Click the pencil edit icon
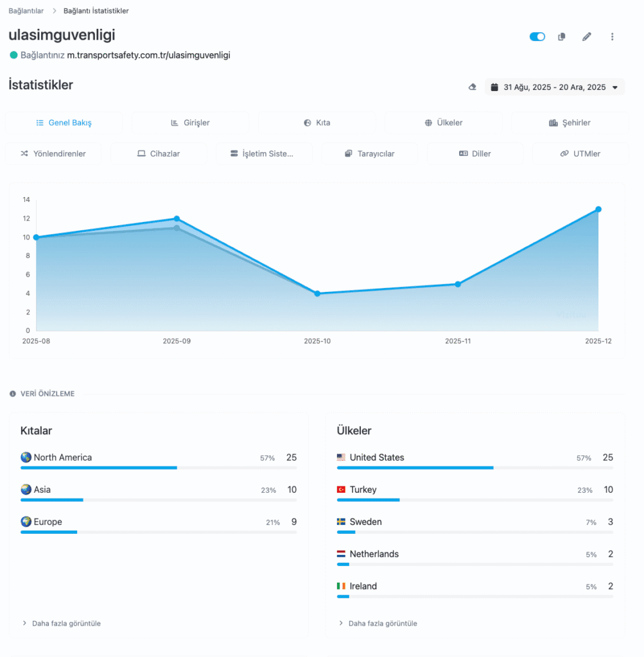This screenshot has height=657, width=644. pos(586,37)
